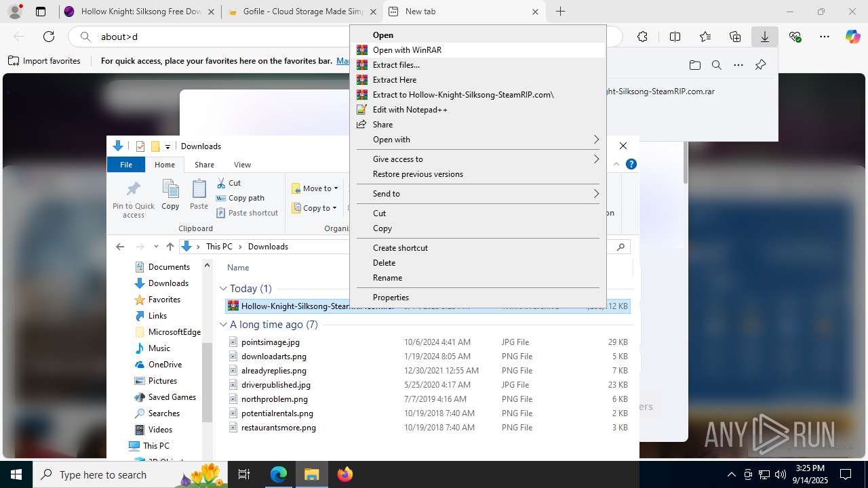The height and width of the screenshot is (488, 868).
Task: Click the ribbon Paste icon
Action: click(x=199, y=195)
